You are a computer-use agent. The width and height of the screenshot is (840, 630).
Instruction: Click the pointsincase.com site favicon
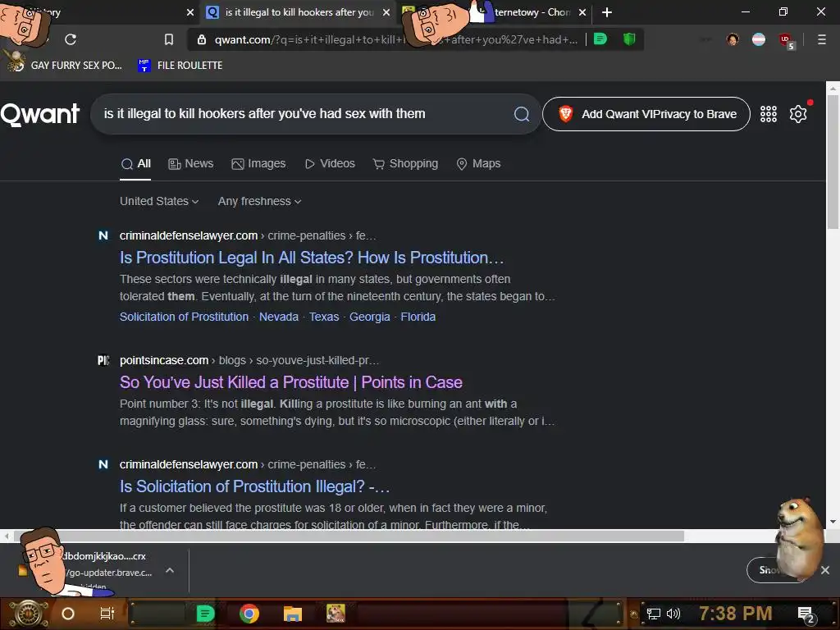(103, 361)
